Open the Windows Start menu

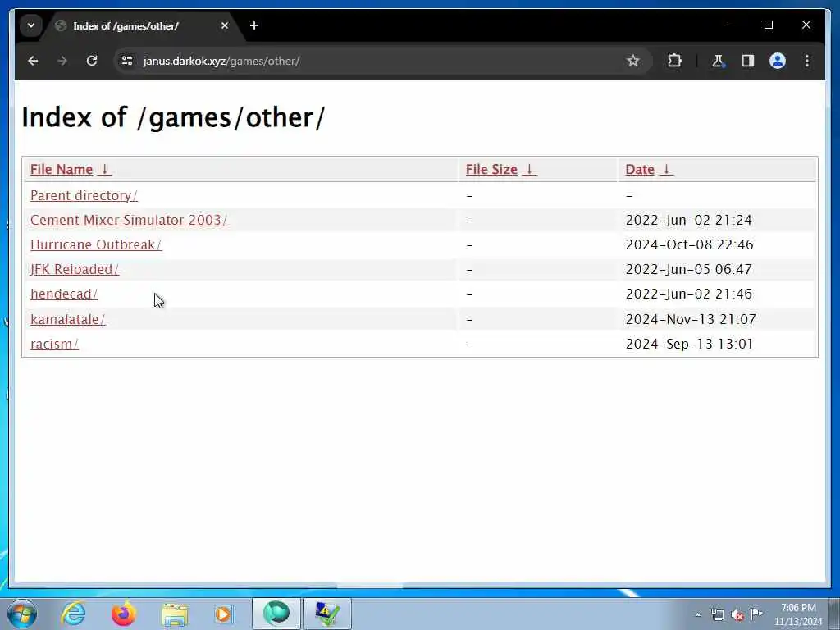coord(22,614)
